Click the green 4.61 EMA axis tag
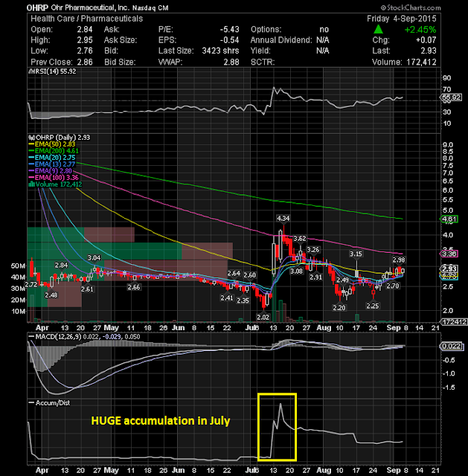This screenshot has height=476, width=468. 449,219
